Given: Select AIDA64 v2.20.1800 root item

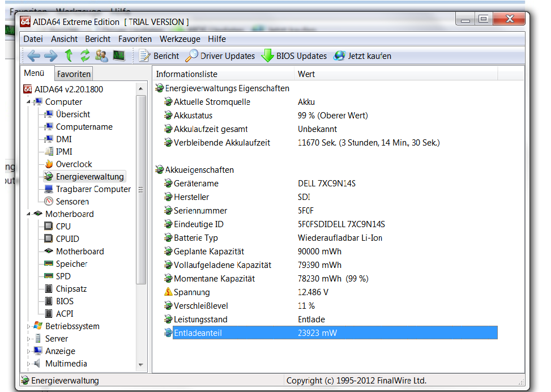Looking at the screenshot, I should [63, 90].
